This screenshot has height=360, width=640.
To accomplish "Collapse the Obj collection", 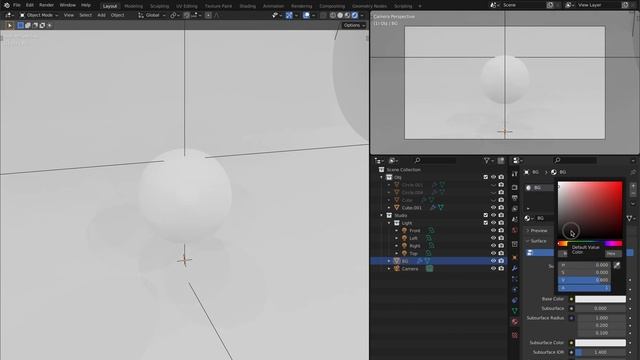I will [382, 178].
